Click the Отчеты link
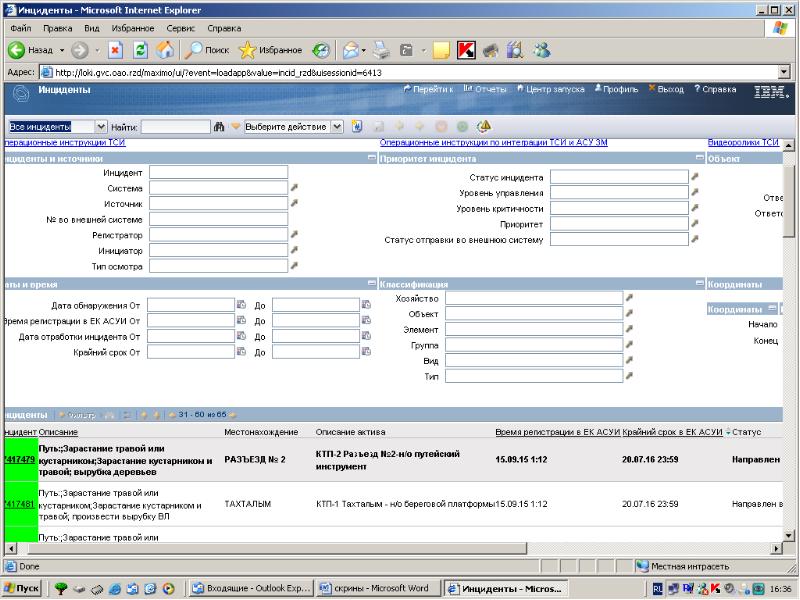This screenshot has height=600, width=800. pyautogui.click(x=485, y=89)
